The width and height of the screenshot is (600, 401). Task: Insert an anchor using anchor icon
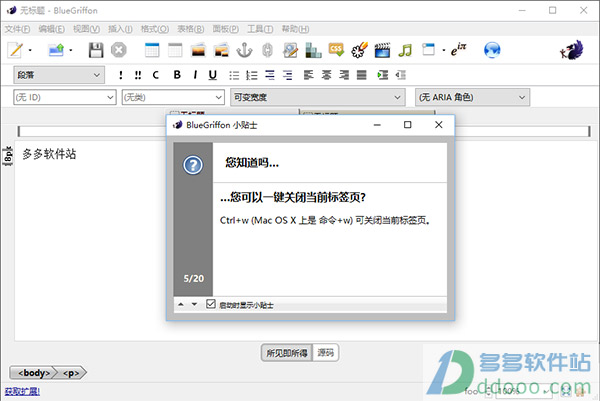[244, 50]
